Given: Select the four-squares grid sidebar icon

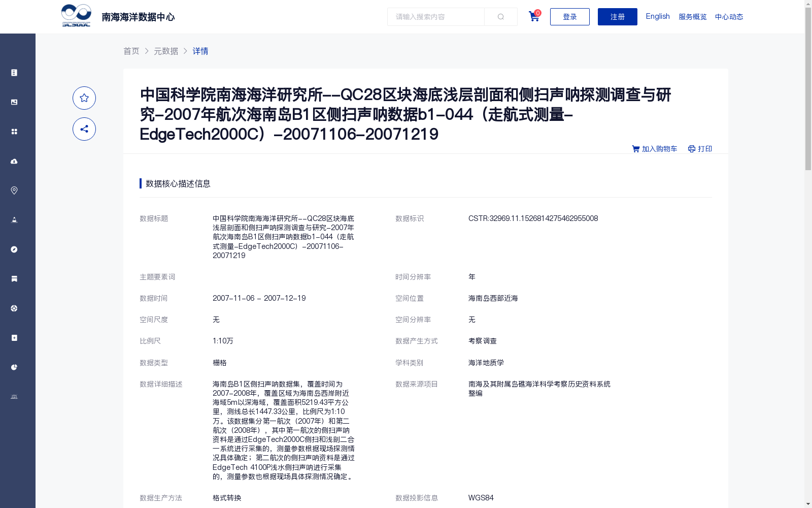Looking at the screenshot, I should (14, 132).
